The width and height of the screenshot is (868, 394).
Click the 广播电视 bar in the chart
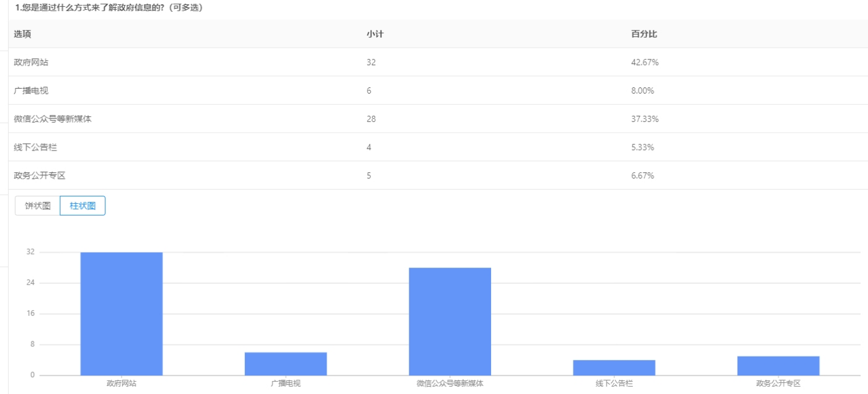(x=286, y=364)
